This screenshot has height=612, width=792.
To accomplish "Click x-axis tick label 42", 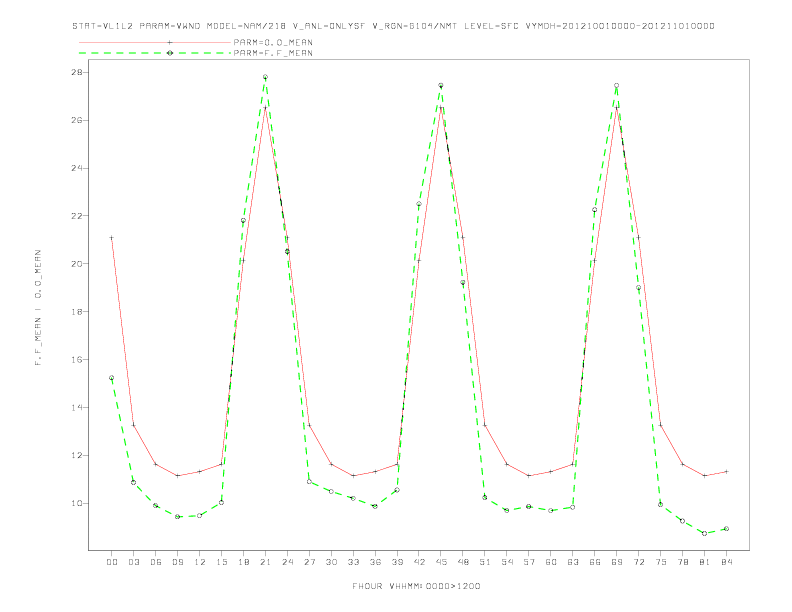I will click(419, 562).
